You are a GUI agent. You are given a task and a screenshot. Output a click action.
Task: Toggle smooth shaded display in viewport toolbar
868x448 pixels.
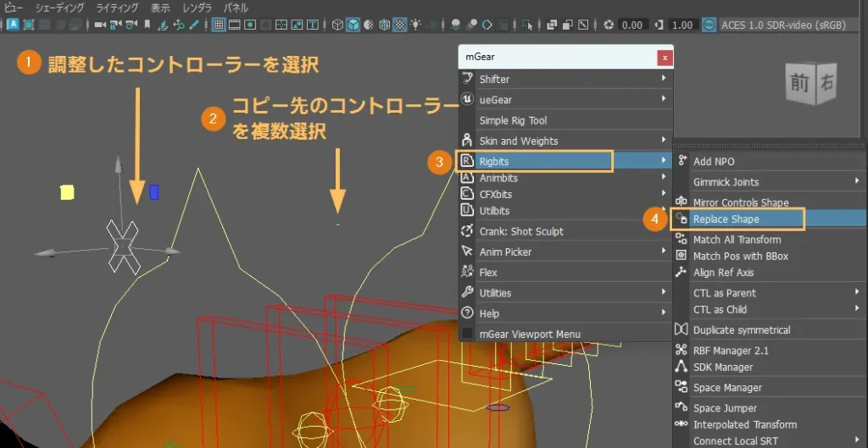[353, 25]
